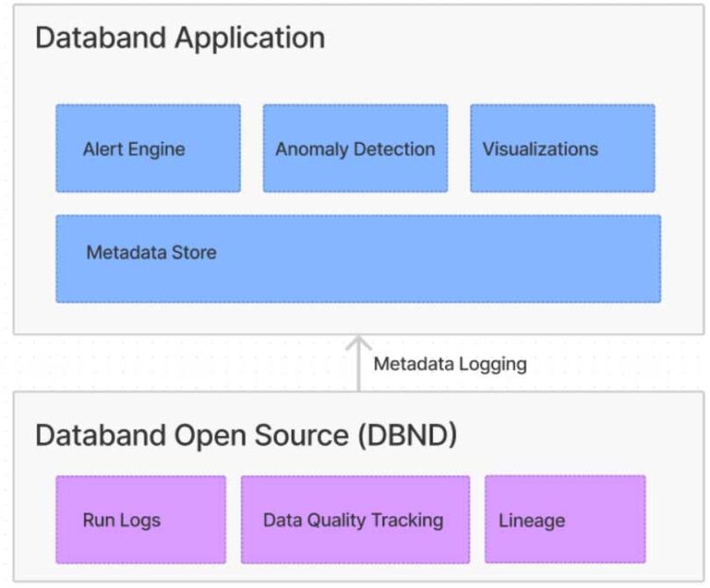The height and width of the screenshot is (588, 710).
Task: Select the Data Quality Tracking box
Action: coord(355,520)
